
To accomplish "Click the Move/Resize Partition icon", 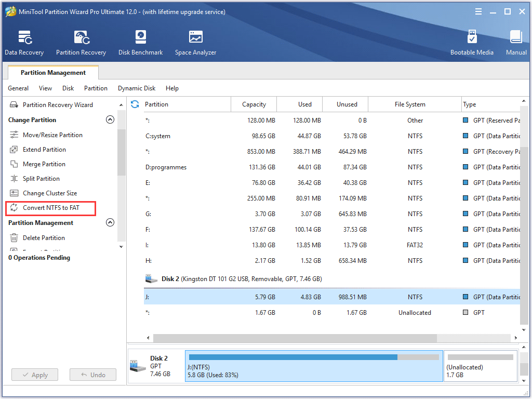I will click(x=14, y=135).
